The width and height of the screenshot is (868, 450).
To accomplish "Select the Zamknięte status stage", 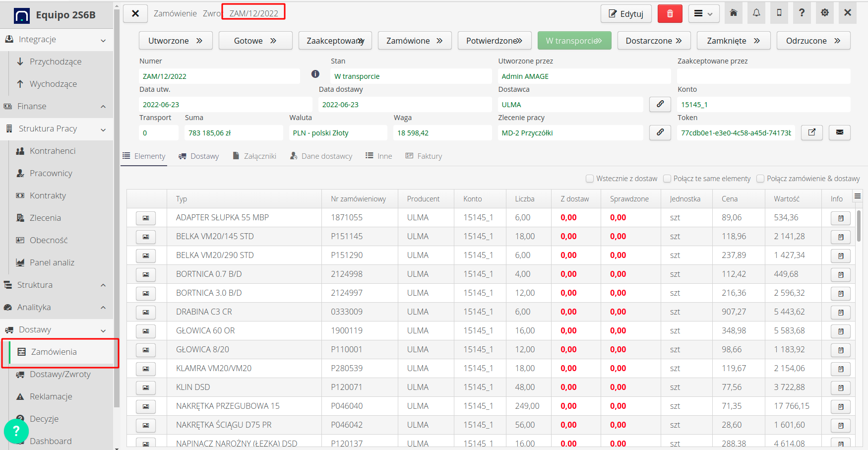I will [x=734, y=40].
